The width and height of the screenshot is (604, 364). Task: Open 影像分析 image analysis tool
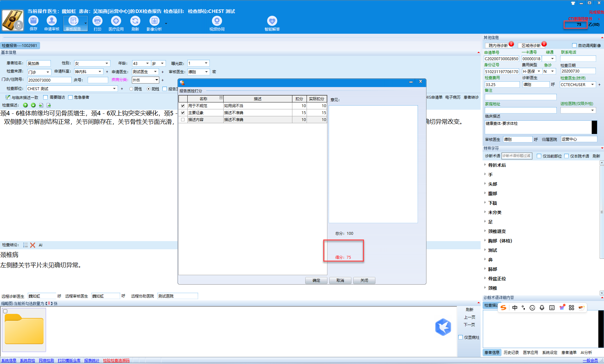click(154, 21)
